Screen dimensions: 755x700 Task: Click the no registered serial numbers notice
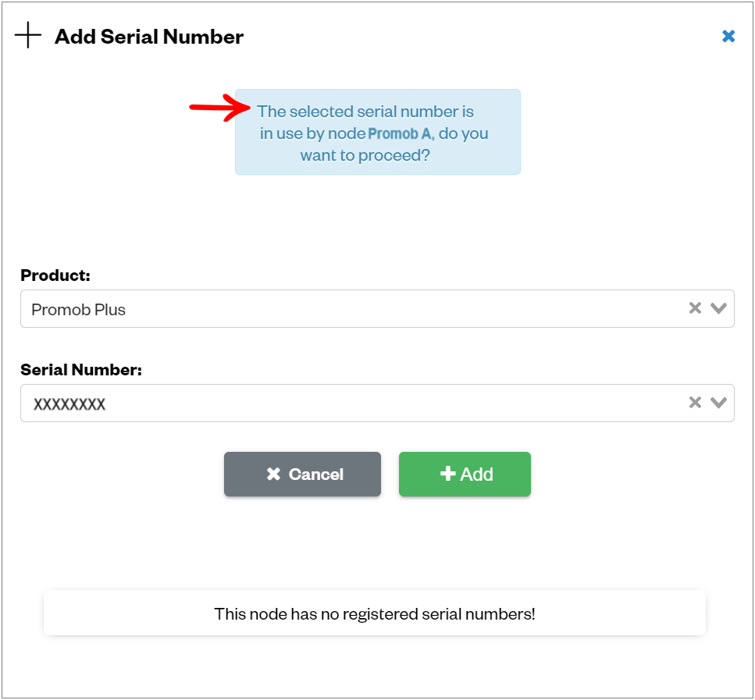(x=375, y=613)
